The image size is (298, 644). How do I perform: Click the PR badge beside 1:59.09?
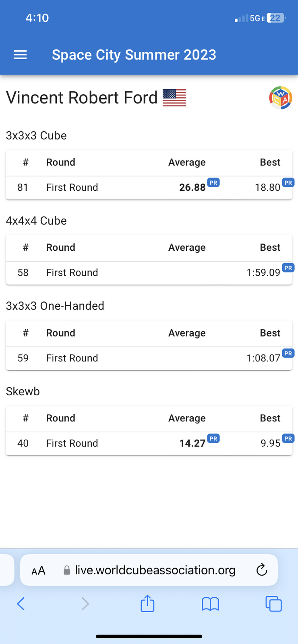coord(288,268)
